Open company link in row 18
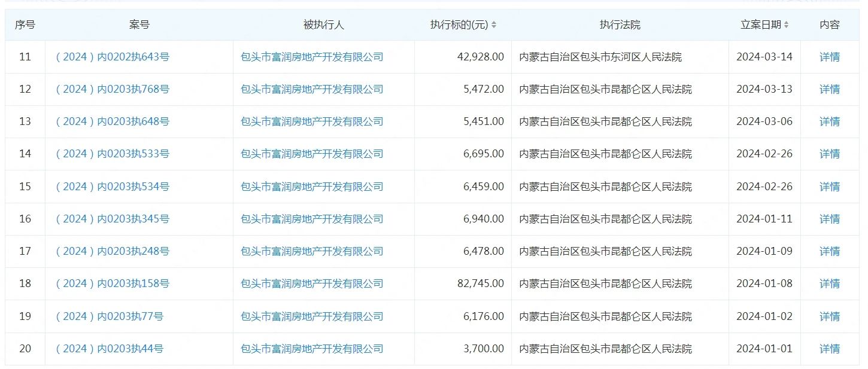 pos(312,283)
